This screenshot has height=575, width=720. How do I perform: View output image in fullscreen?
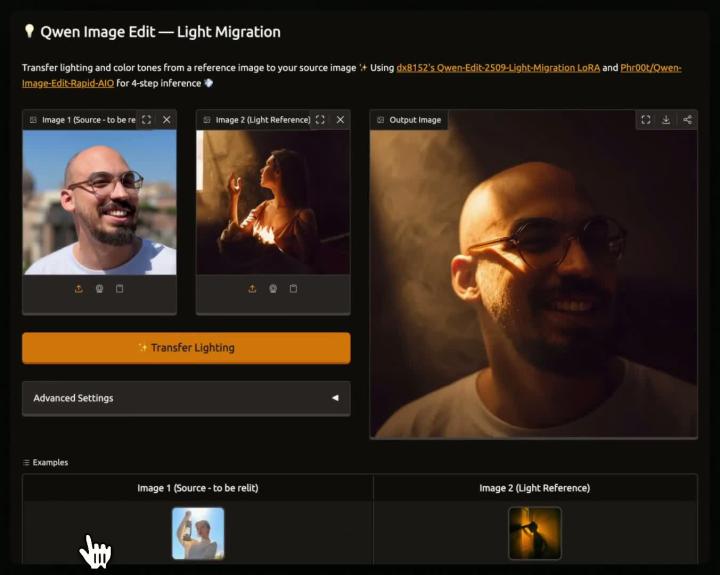646,120
